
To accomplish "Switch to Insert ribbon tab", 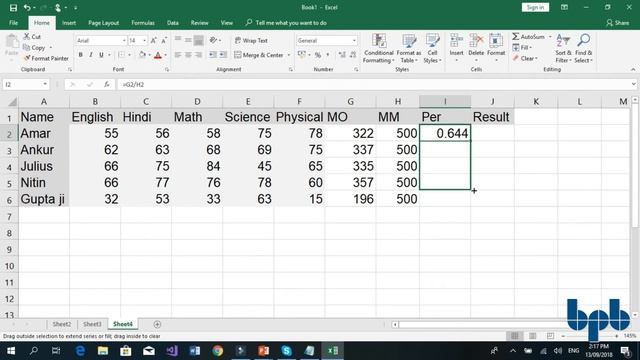I will [x=69, y=23].
